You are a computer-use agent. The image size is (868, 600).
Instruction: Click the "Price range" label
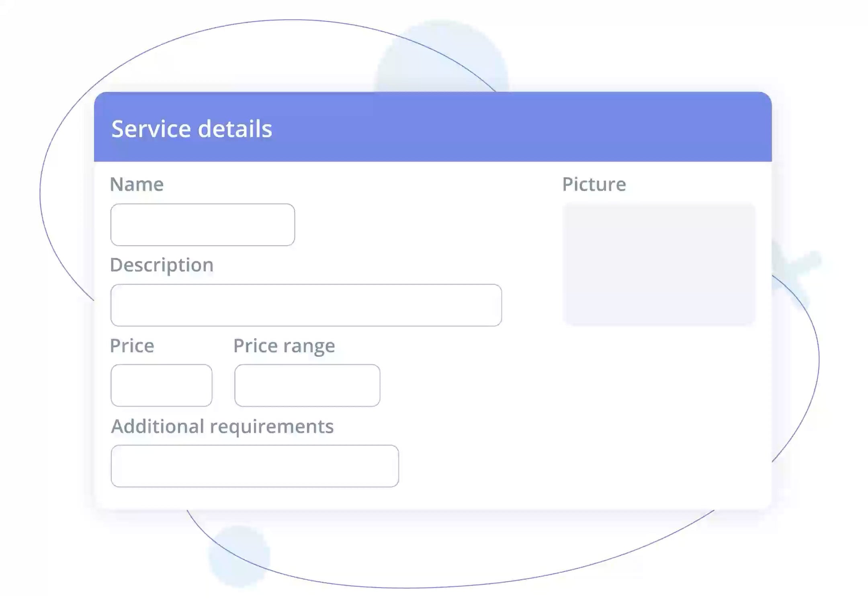point(284,346)
